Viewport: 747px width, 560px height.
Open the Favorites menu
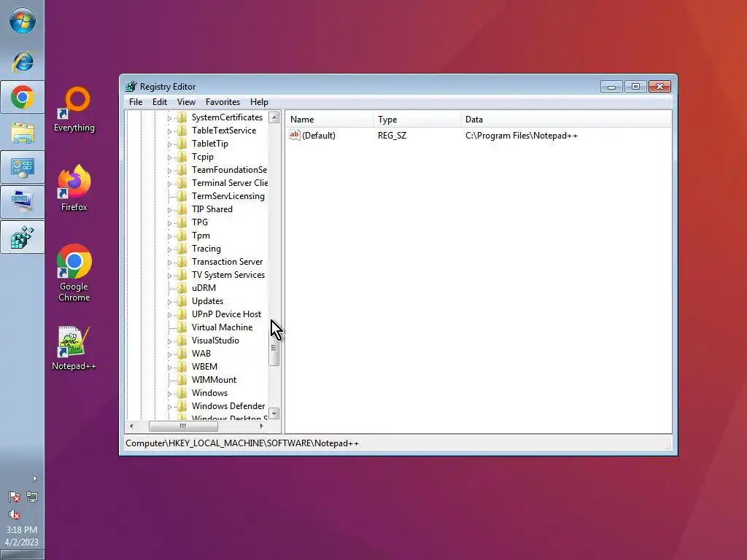pyautogui.click(x=222, y=102)
